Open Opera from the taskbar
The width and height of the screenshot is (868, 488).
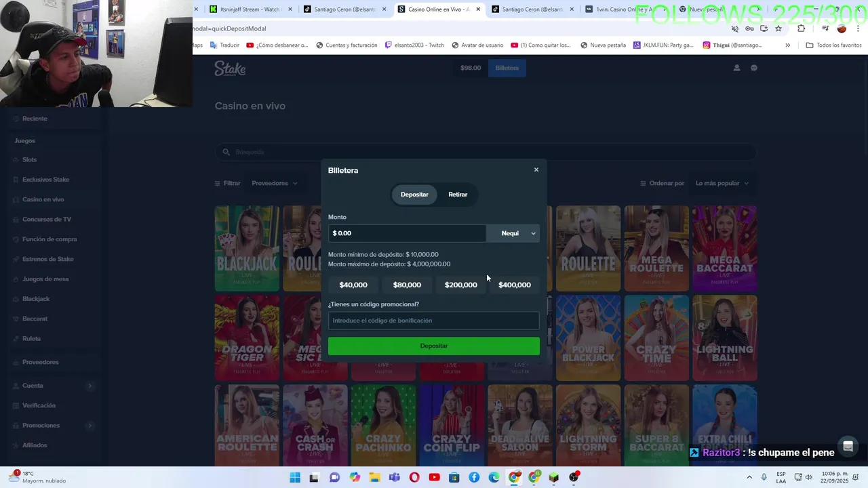coord(414,478)
